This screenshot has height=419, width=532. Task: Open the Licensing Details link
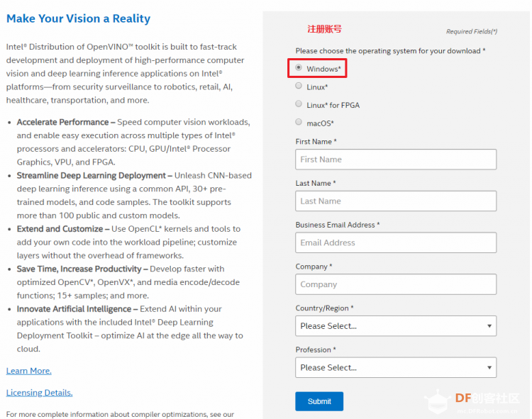point(39,393)
